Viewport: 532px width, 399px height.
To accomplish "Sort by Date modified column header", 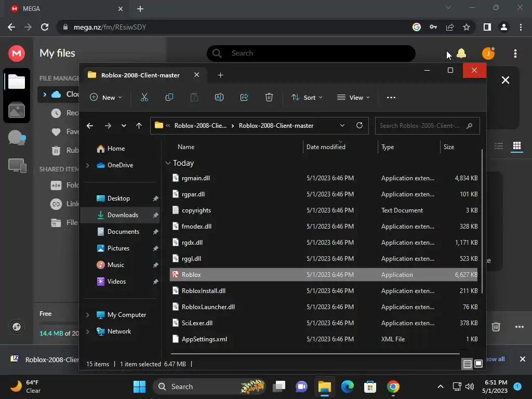I will 326,147.
